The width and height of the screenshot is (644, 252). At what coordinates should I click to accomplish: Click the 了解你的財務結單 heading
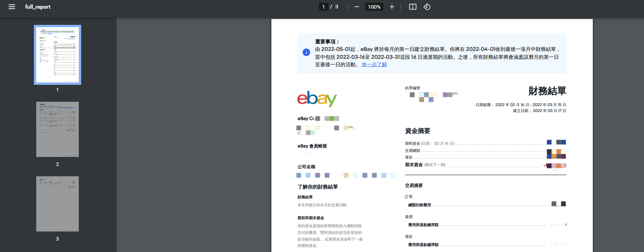click(317, 187)
